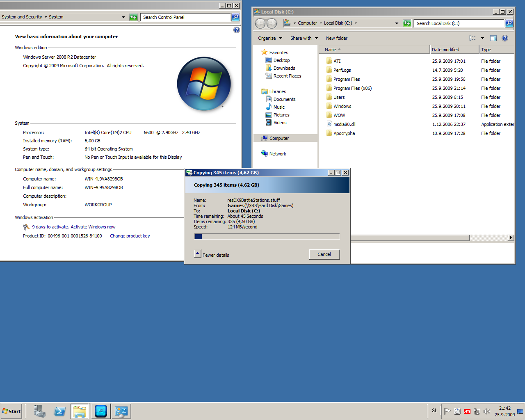Open Explorer help question mark icon

[505, 38]
